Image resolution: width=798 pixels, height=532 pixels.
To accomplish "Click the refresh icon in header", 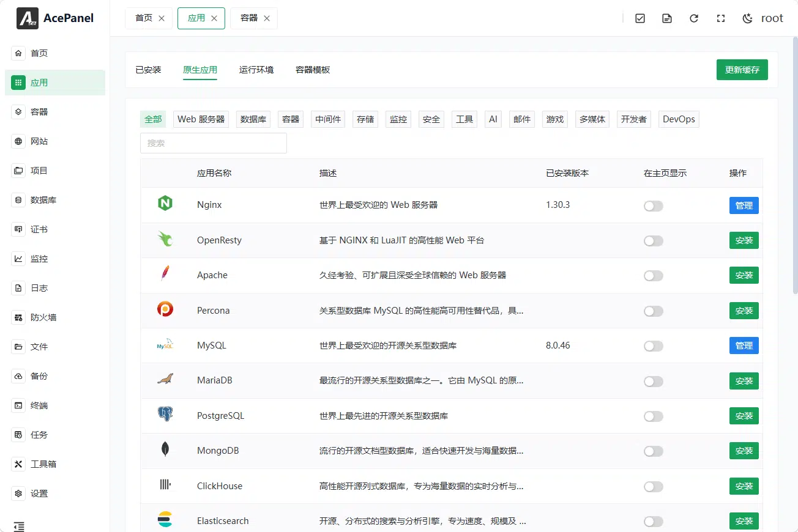I will [x=694, y=18].
